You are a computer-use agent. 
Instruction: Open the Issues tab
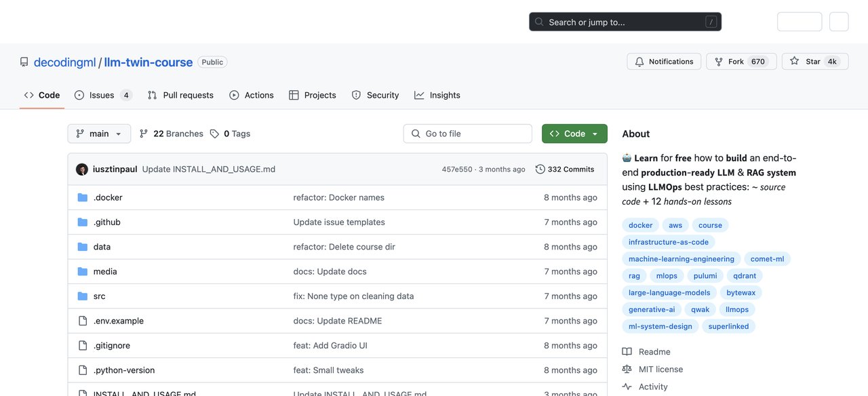[x=103, y=95]
